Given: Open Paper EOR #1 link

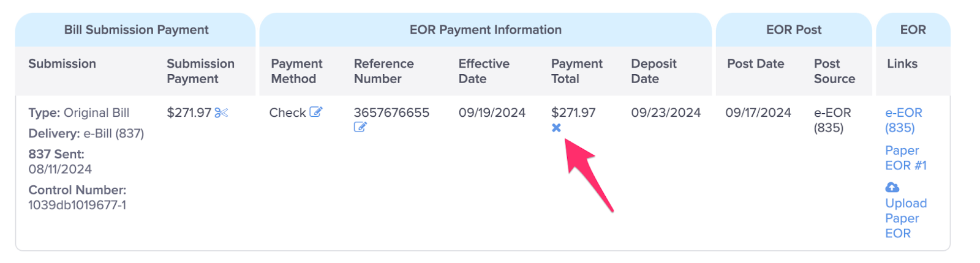Looking at the screenshot, I should pyautogui.click(x=906, y=158).
